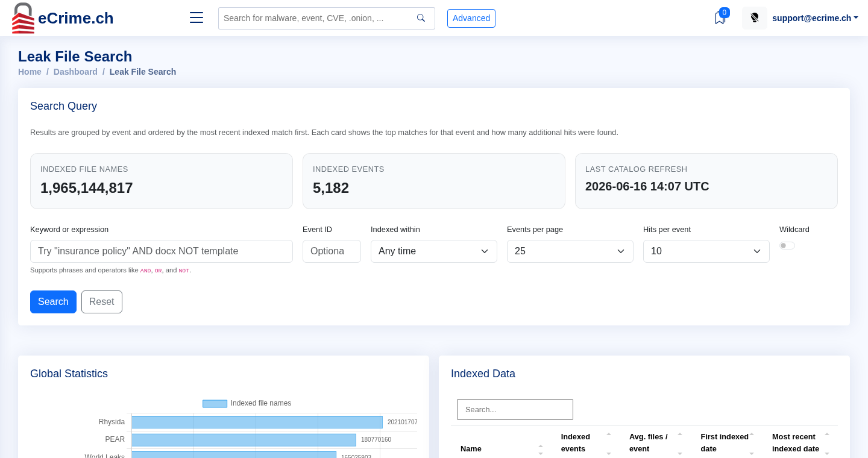
Task: Click the Search Query heading
Action: click(x=63, y=106)
